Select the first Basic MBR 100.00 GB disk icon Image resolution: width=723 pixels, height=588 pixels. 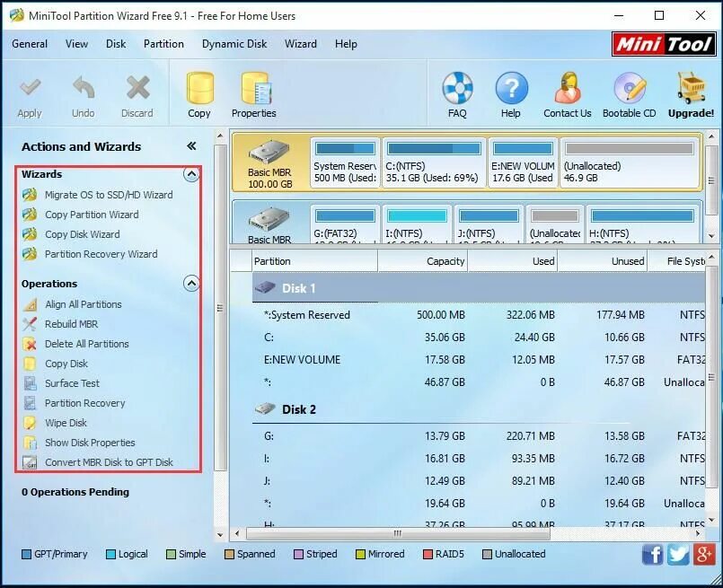point(269,153)
